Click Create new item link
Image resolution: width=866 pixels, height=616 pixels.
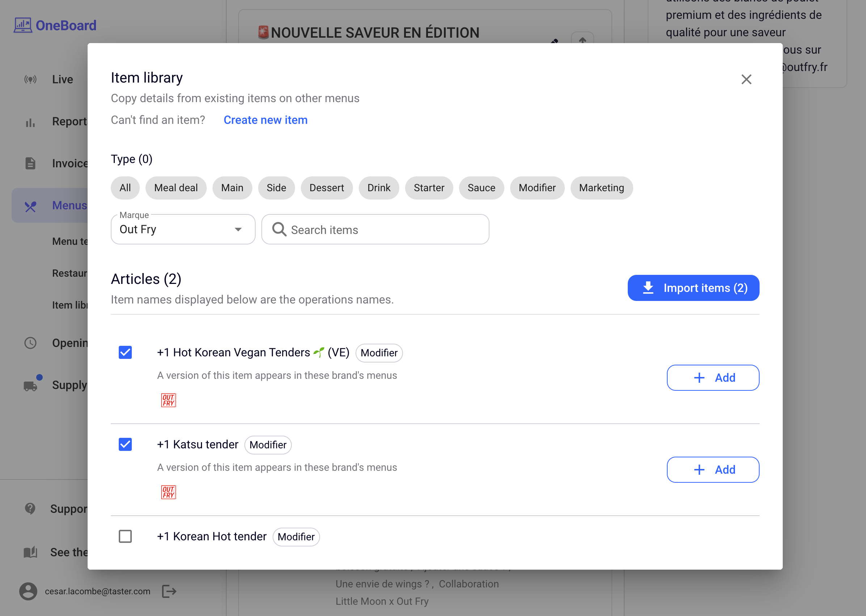tap(265, 120)
